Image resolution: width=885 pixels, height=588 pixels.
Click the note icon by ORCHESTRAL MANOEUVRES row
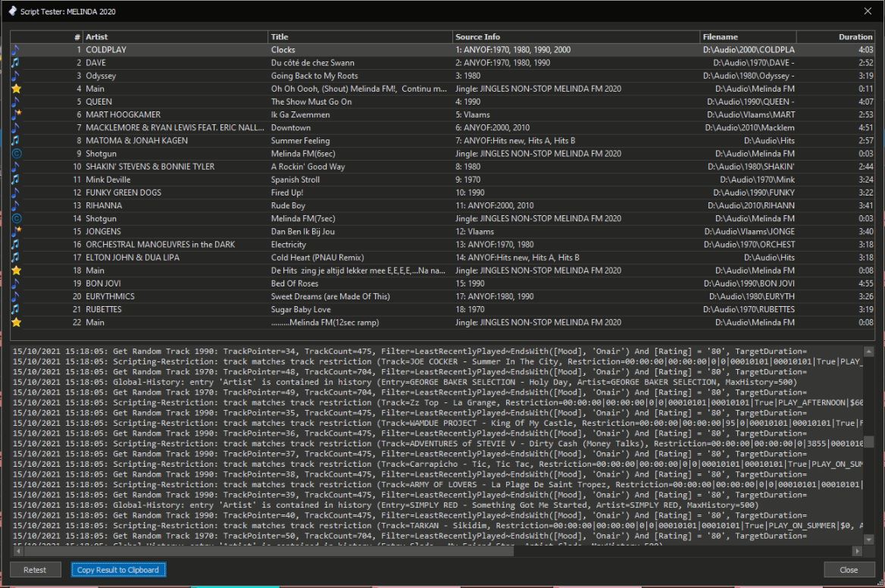point(16,244)
